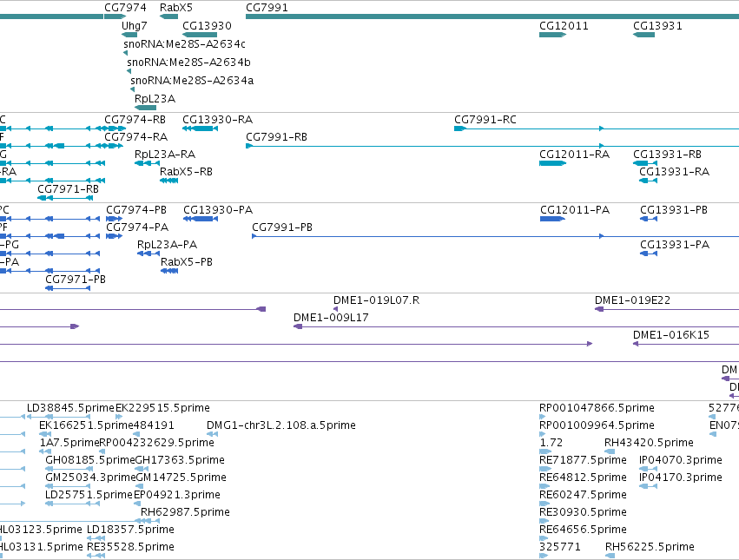Select EST IP04170.3prime
This screenshot has height=560, width=739.
point(681,478)
